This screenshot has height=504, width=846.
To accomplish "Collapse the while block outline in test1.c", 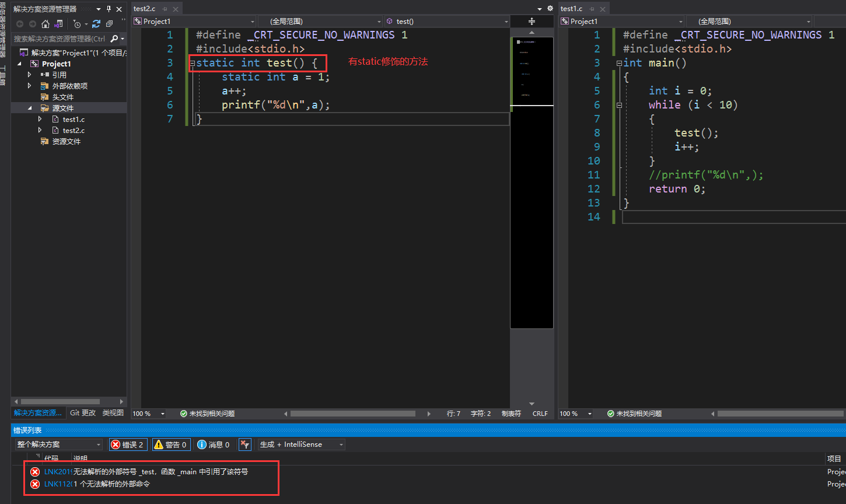I will (619, 105).
